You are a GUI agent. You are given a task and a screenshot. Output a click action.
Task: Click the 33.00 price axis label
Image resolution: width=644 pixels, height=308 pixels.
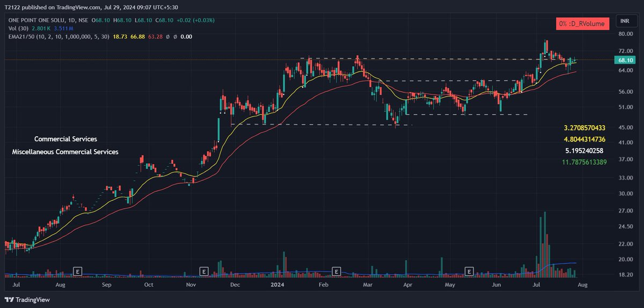pyautogui.click(x=626, y=178)
